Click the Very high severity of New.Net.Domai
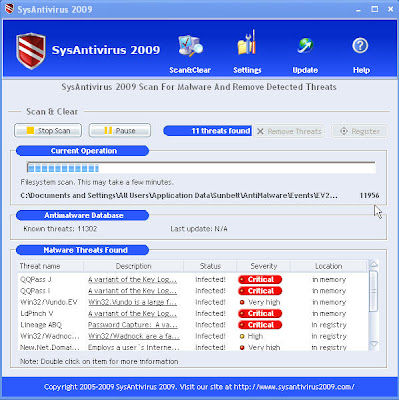399x400 pixels. click(x=260, y=347)
